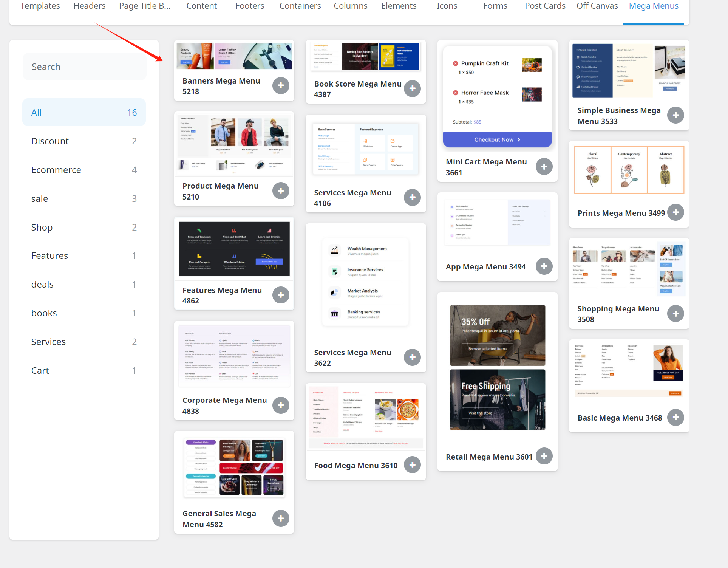Click Shopping Mega Menu 3508 thumbnail
The image size is (728, 568).
629,269
